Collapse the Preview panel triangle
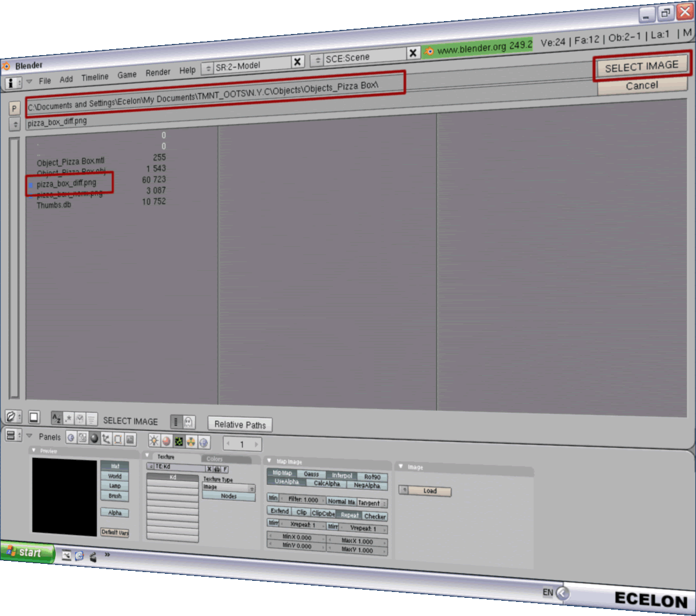Image resolution: width=696 pixels, height=616 pixels. (x=34, y=451)
